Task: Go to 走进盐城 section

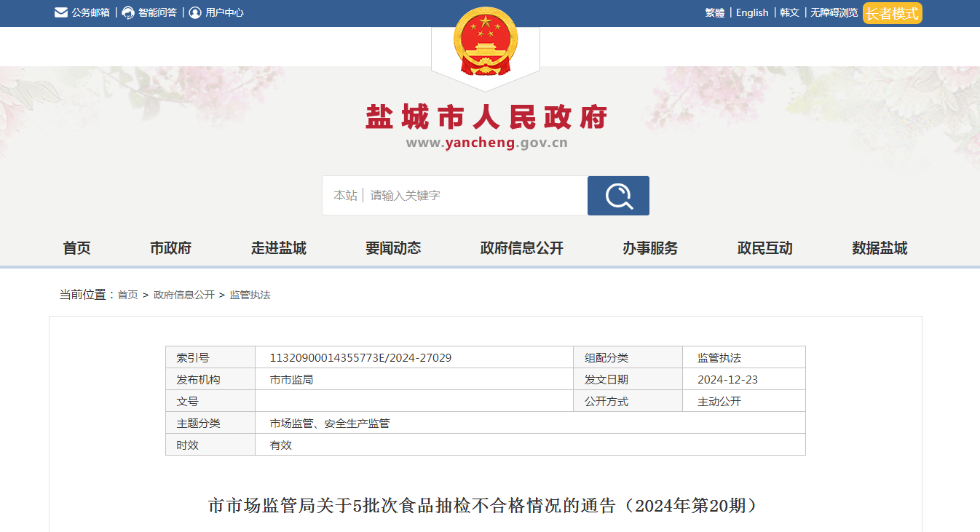Action: pos(279,248)
